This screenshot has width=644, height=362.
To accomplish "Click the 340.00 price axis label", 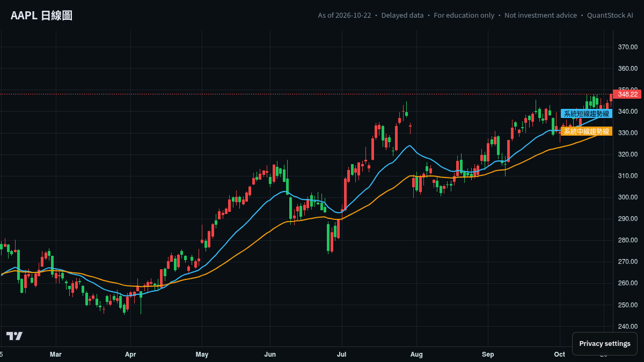I will pos(627,112).
